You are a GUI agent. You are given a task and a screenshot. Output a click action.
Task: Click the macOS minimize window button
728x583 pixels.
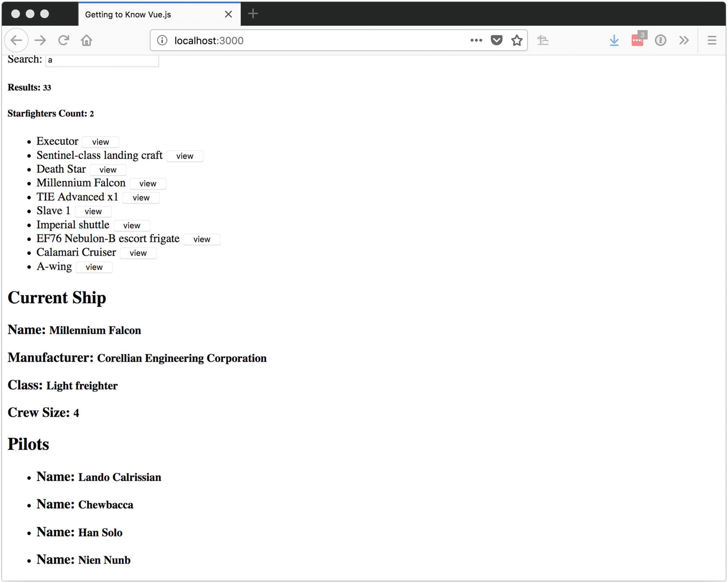(30, 14)
